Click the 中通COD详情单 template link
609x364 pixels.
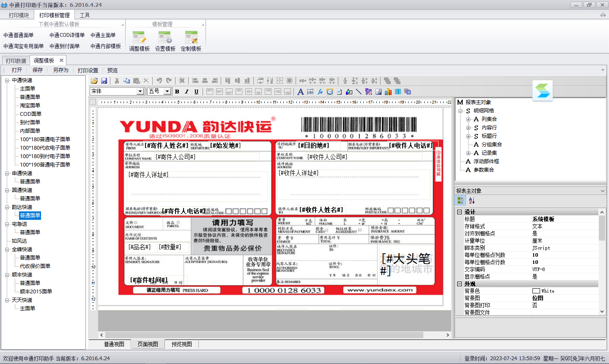tap(67, 35)
